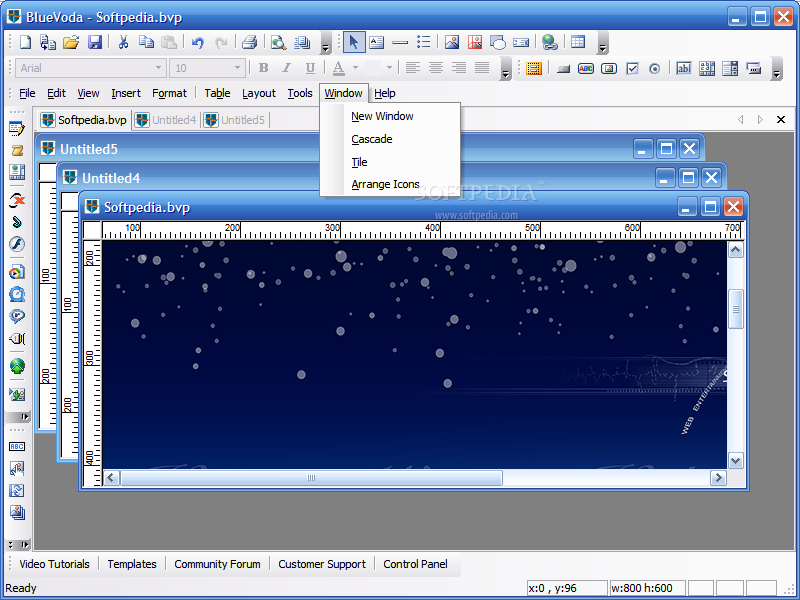Screen dimensions: 800x600
Task: Open Video Tutorials in the bottom bar
Action: pos(54,564)
